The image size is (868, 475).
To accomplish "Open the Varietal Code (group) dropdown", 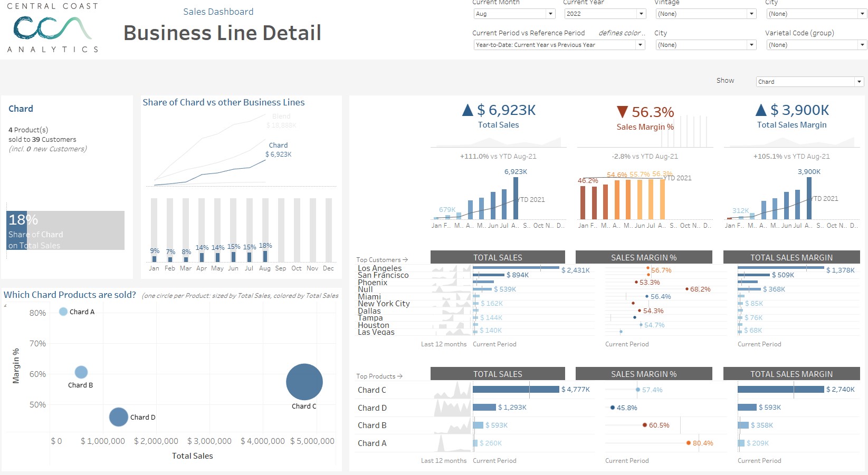I will [x=816, y=45].
